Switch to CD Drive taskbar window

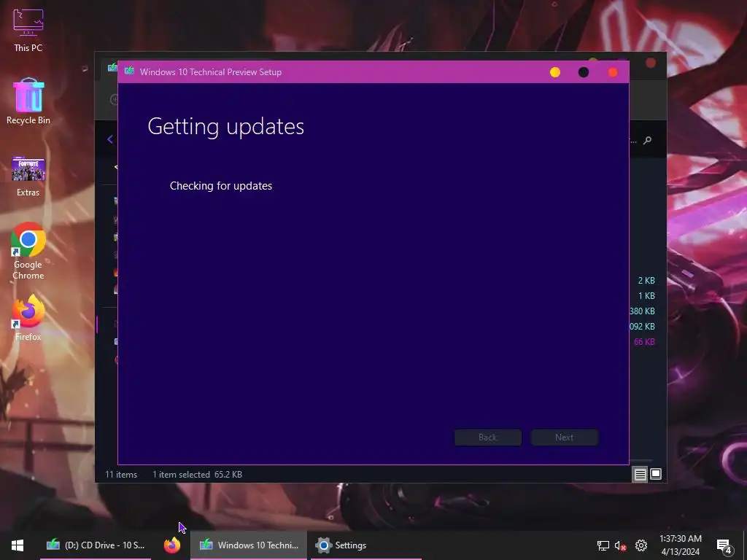coord(96,545)
